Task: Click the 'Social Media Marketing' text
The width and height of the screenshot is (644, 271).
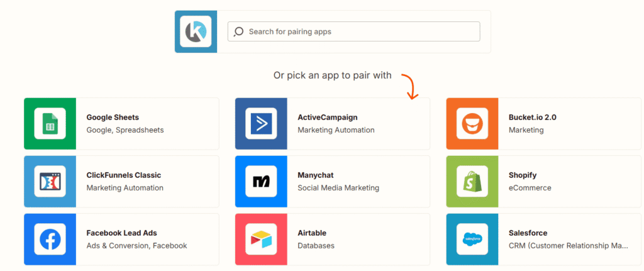Action: pyautogui.click(x=338, y=188)
